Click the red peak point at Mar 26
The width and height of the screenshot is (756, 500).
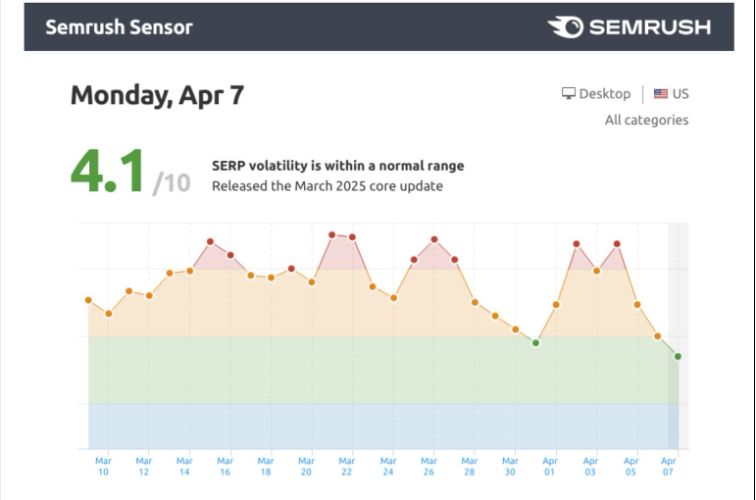point(434,239)
